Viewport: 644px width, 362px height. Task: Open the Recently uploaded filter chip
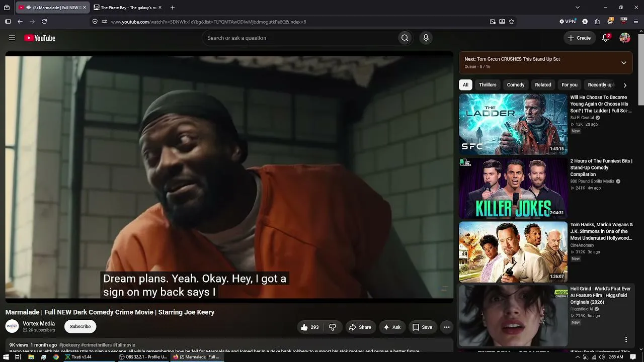601,85
